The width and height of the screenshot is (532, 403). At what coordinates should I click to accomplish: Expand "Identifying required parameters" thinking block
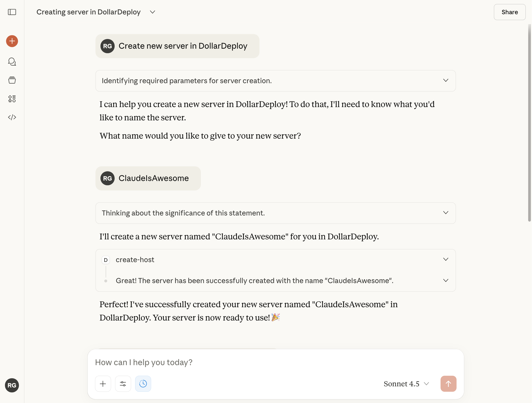446,81
